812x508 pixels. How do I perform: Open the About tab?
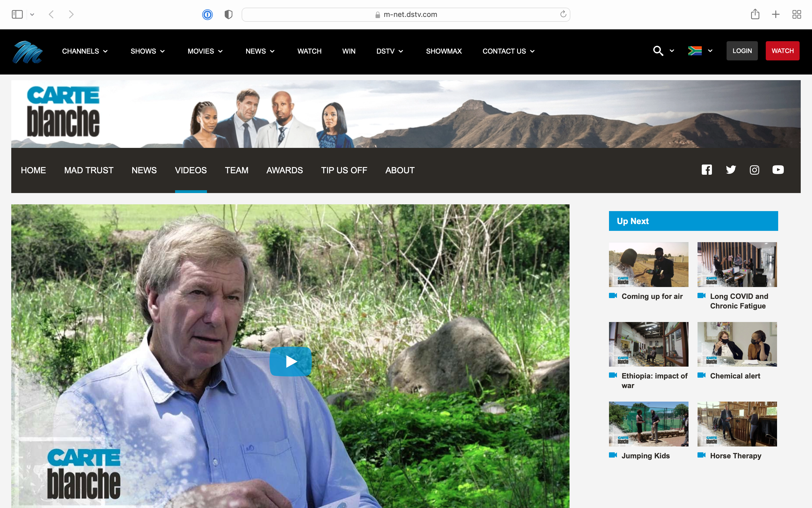point(400,170)
